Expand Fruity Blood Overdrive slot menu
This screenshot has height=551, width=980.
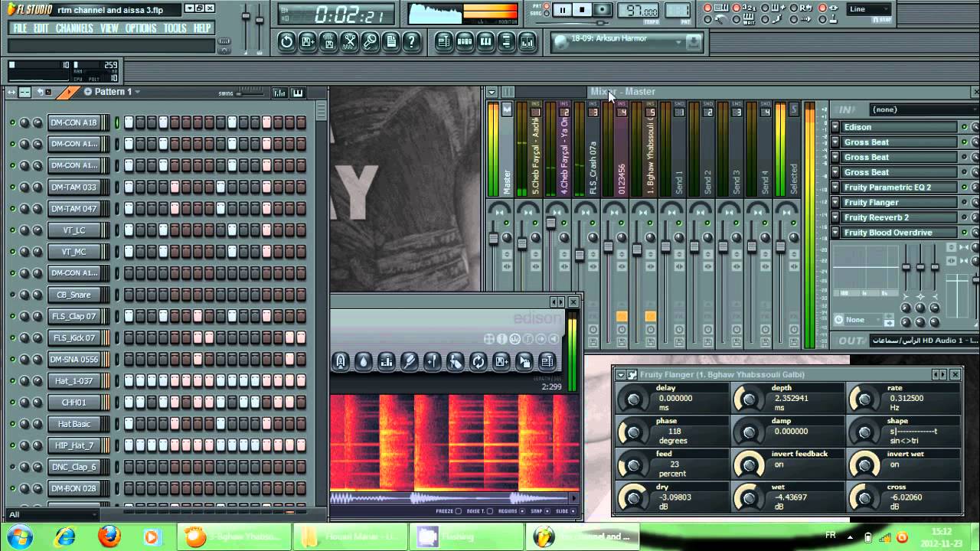click(x=836, y=233)
